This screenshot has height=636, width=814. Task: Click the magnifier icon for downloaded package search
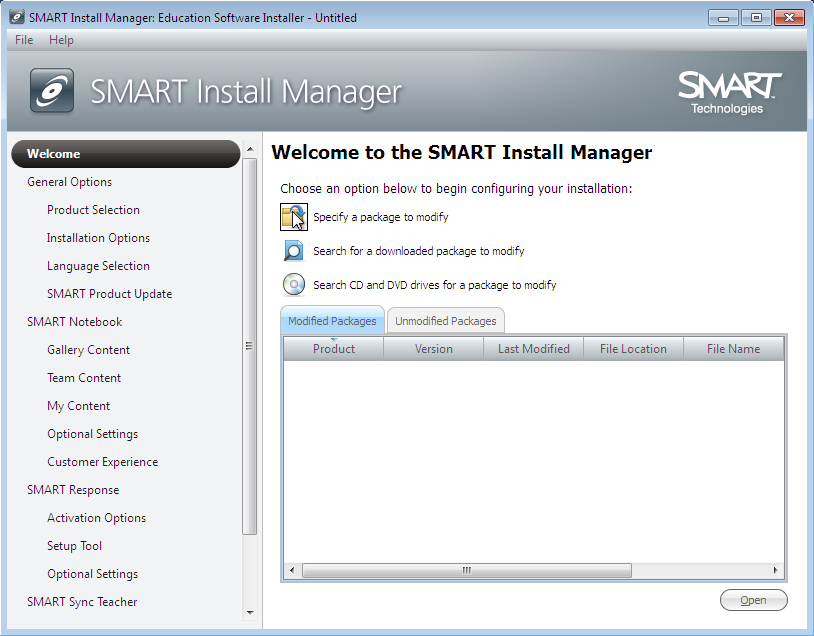(293, 251)
